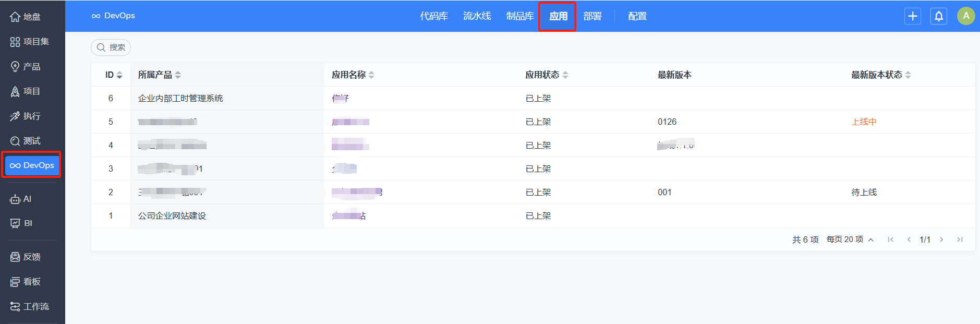980x324 pixels.
Task: Open the user avatar menu
Action: point(965,16)
